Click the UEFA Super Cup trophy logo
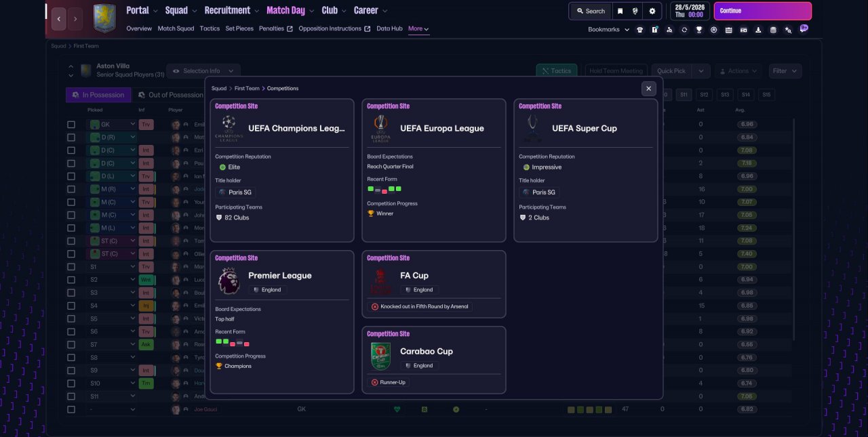 coord(532,128)
